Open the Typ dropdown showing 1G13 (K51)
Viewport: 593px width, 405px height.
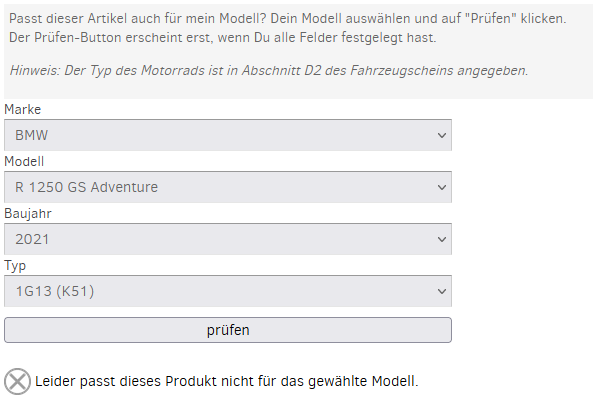pos(228,291)
